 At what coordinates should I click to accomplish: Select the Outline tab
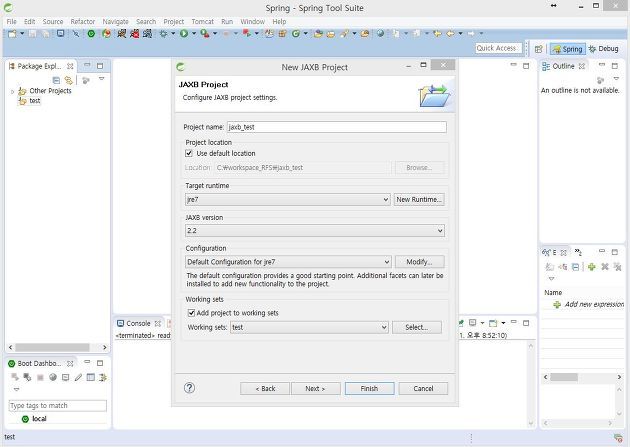(x=563, y=66)
